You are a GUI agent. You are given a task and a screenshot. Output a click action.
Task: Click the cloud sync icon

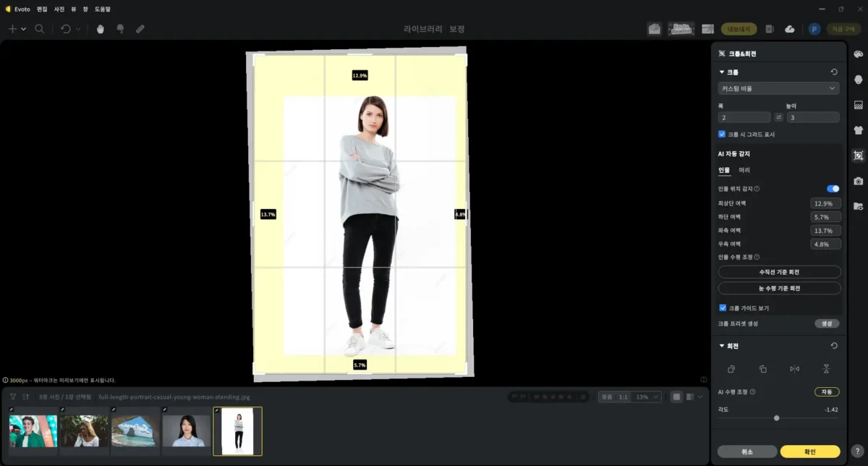[x=790, y=29]
